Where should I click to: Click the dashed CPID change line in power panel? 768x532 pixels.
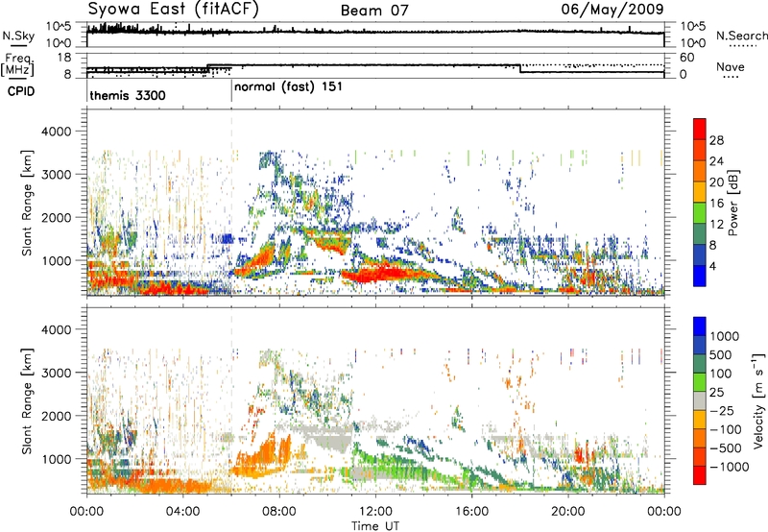click(231, 203)
